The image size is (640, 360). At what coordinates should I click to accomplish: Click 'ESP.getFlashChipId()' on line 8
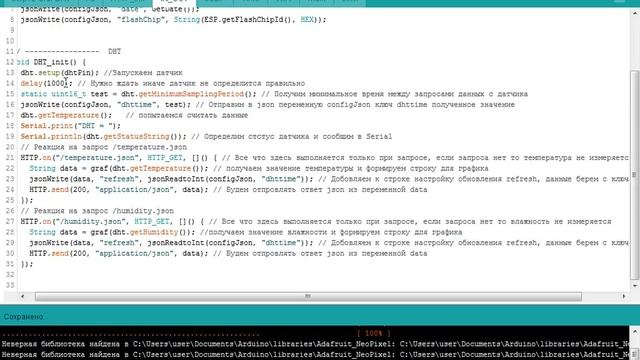(249, 19)
